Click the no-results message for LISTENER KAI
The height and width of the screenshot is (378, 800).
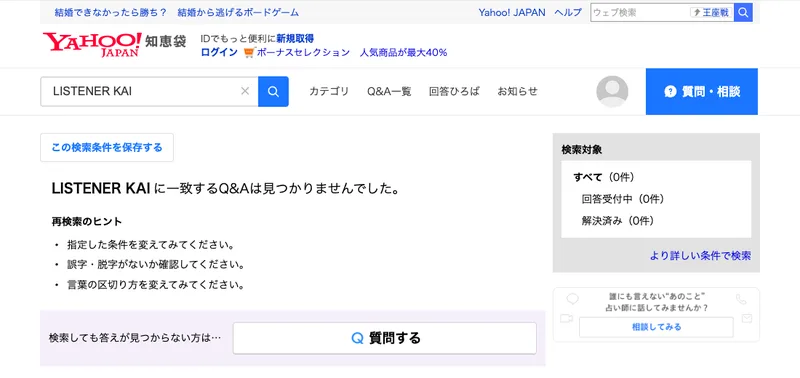click(225, 188)
